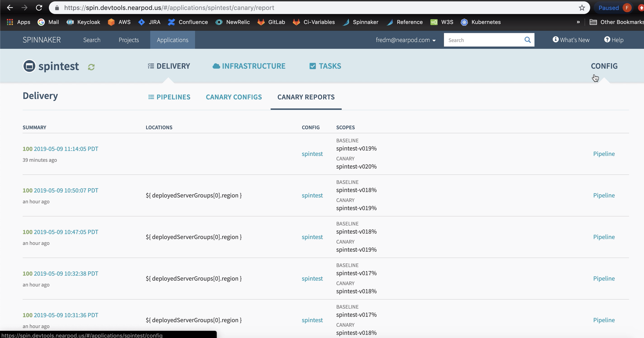Open the Kubernetes bookmark
The width and height of the screenshot is (644, 338).
pyautogui.click(x=481, y=22)
